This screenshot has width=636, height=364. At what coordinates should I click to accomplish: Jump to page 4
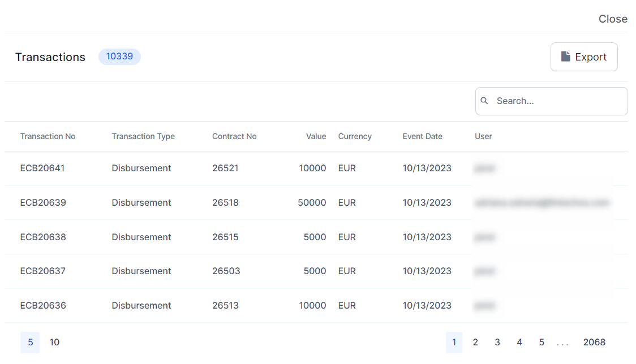pyautogui.click(x=519, y=343)
